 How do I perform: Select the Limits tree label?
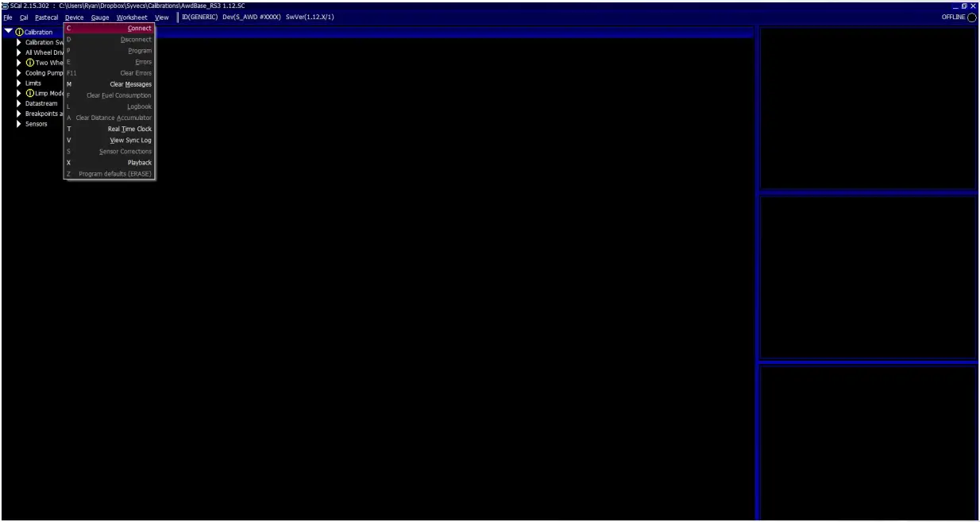coord(33,83)
